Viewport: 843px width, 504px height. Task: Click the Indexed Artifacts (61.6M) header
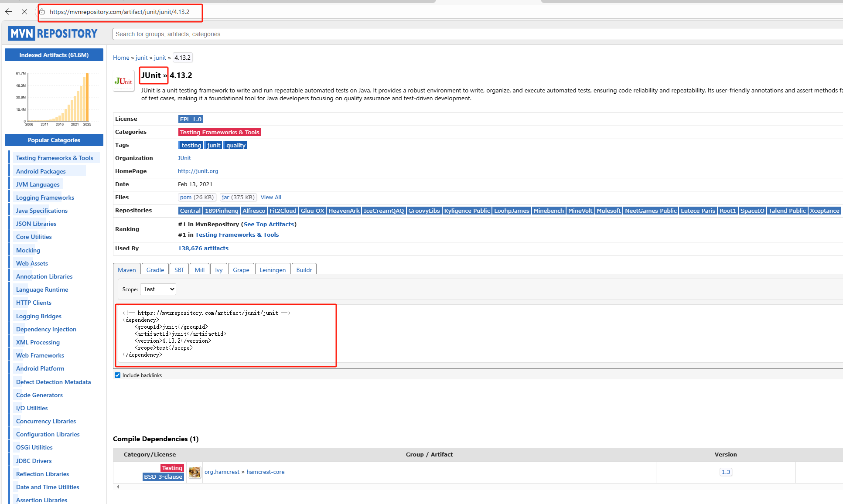coord(54,55)
